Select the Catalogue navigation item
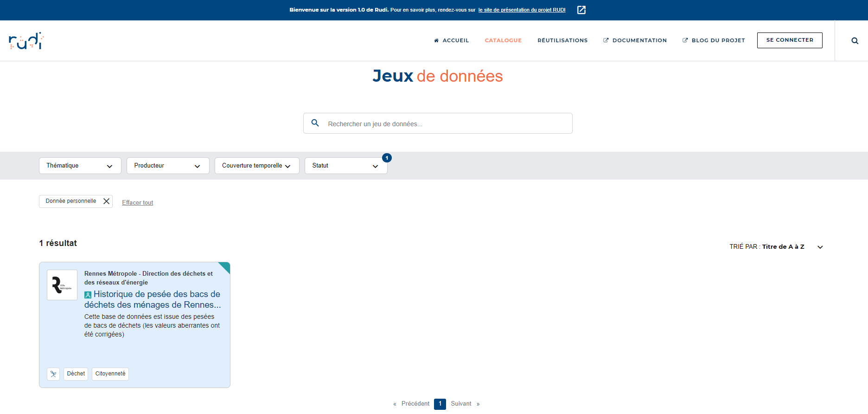Viewport: 868px width, 414px height. 503,40
